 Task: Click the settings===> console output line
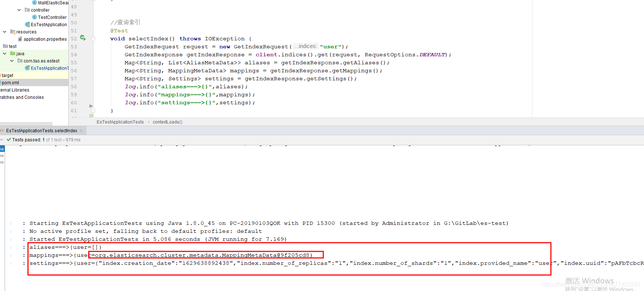click(336, 263)
